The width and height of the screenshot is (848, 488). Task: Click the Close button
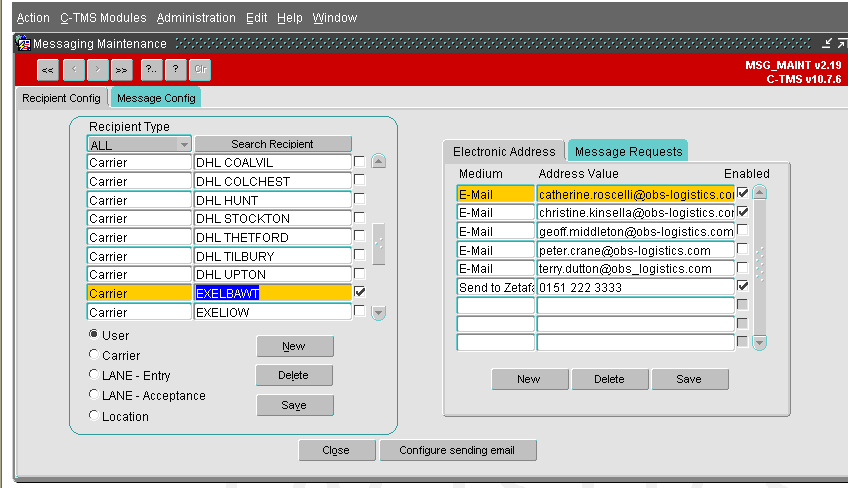click(x=336, y=450)
